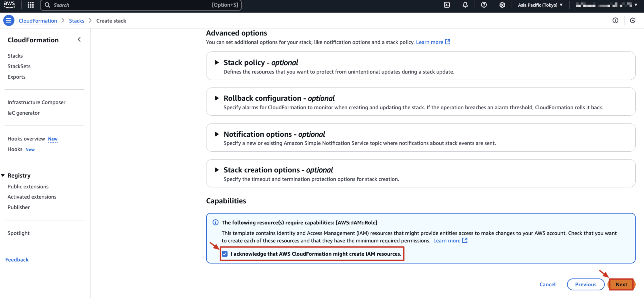Image resolution: width=644 pixels, height=298 pixels.
Task: Open the settings gear icon
Action: click(x=502, y=5)
